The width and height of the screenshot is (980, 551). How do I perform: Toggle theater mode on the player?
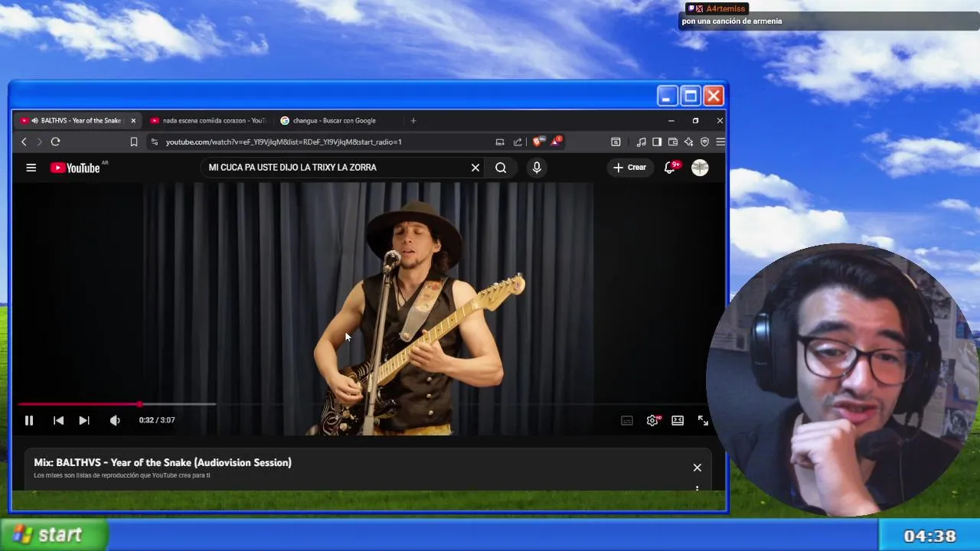pyautogui.click(x=678, y=420)
